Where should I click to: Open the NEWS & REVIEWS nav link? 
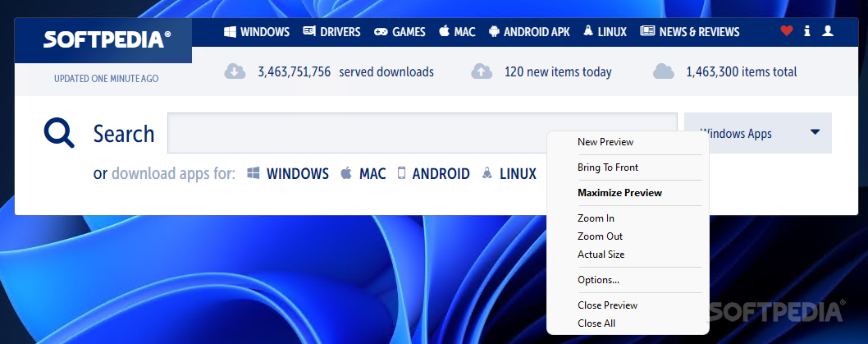click(x=699, y=32)
